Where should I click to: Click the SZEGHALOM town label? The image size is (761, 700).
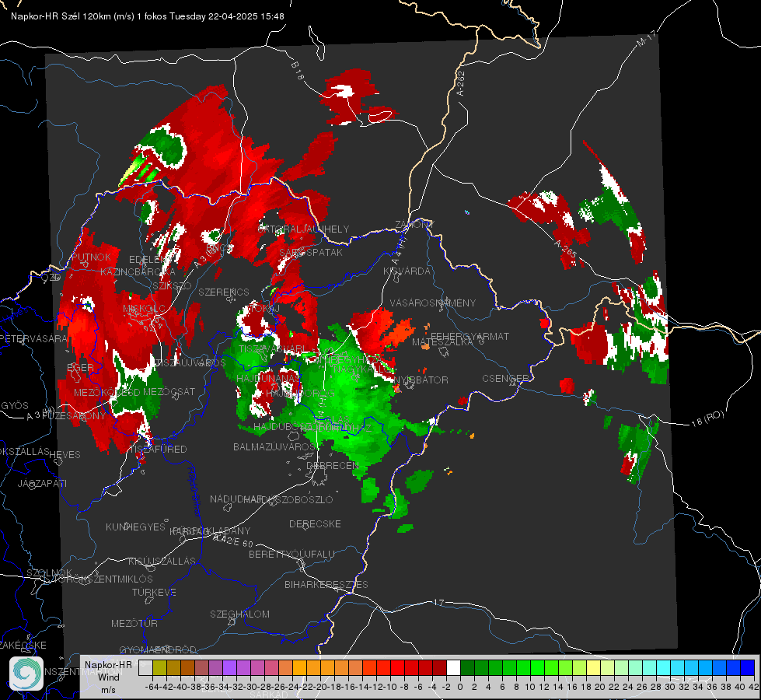(x=239, y=614)
